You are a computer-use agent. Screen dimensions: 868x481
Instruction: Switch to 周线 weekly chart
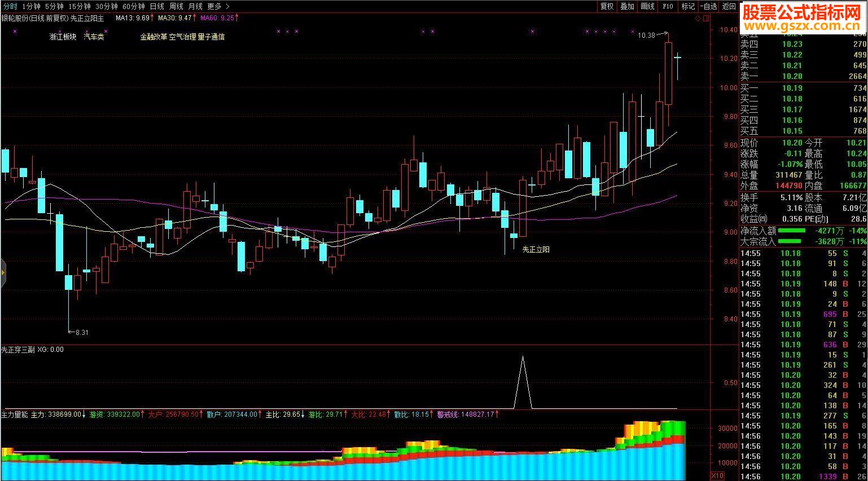pyautogui.click(x=176, y=6)
